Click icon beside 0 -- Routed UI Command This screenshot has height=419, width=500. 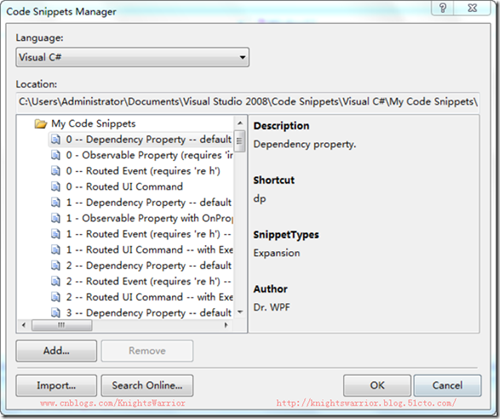click(x=56, y=187)
